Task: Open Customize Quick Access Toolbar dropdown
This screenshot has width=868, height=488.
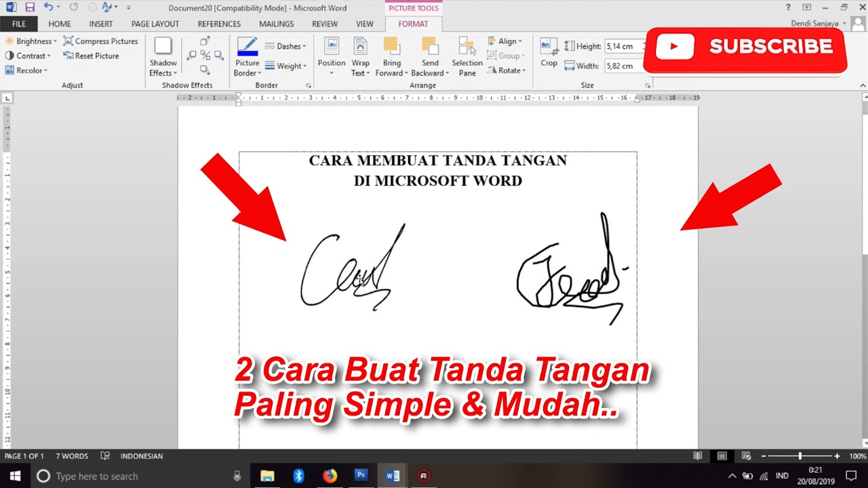Action: coord(129,7)
